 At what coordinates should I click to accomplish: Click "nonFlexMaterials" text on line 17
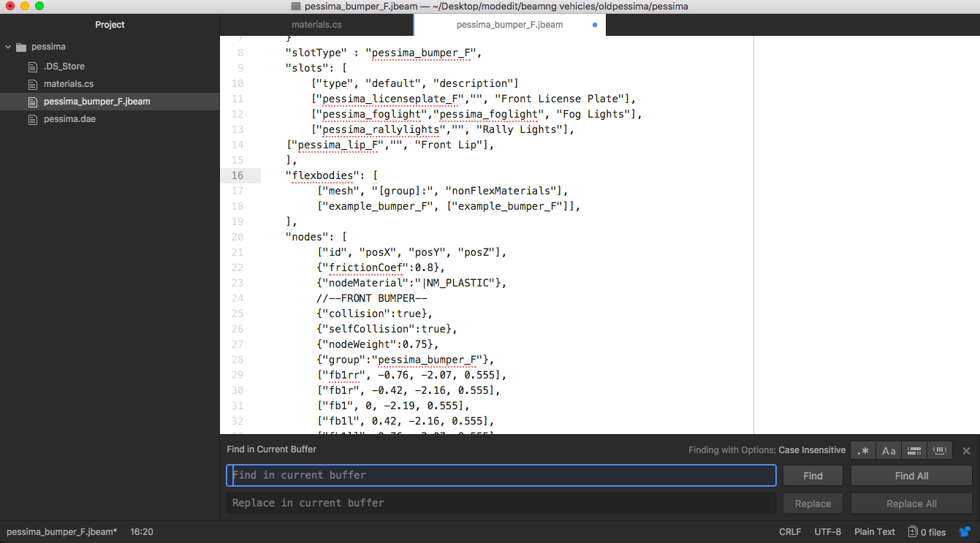point(501,191)
